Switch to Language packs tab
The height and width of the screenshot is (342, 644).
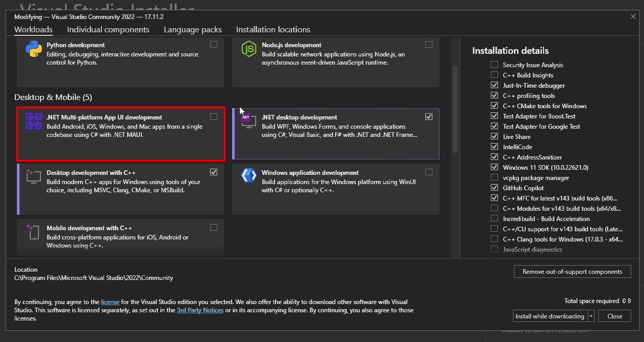click(193, 30)
